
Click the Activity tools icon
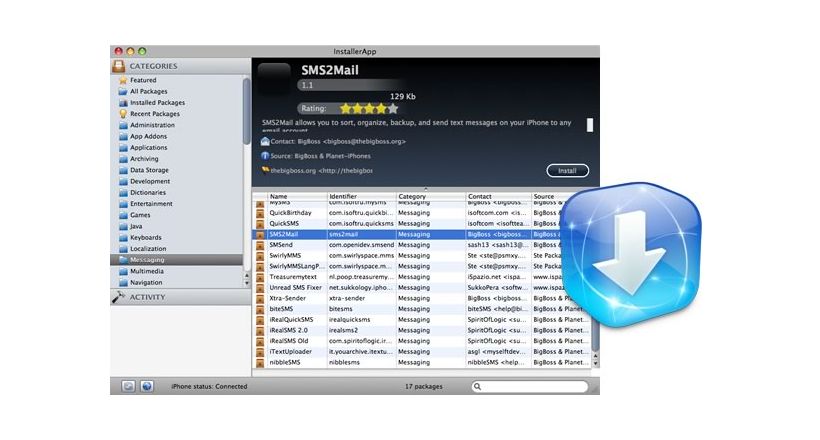pyautogui.click(x=119, y=297)
